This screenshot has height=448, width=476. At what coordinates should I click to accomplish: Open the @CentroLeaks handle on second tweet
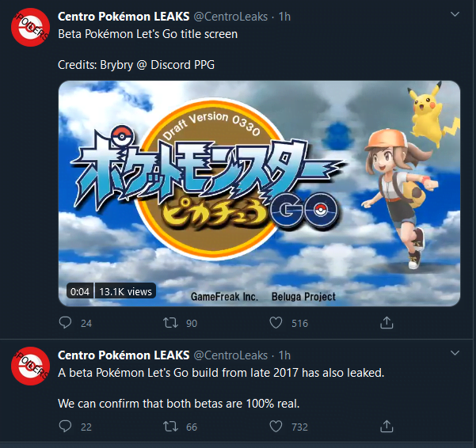pyautogui.click(x=230, y=355)
